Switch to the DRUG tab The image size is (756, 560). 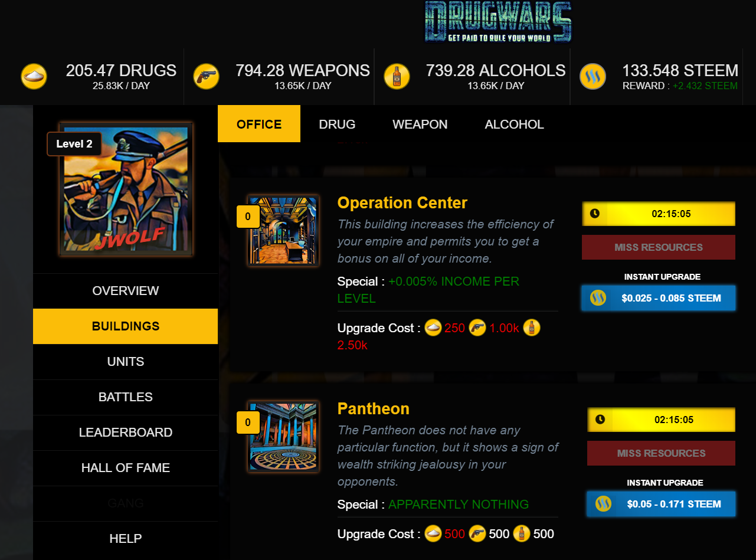337,124
